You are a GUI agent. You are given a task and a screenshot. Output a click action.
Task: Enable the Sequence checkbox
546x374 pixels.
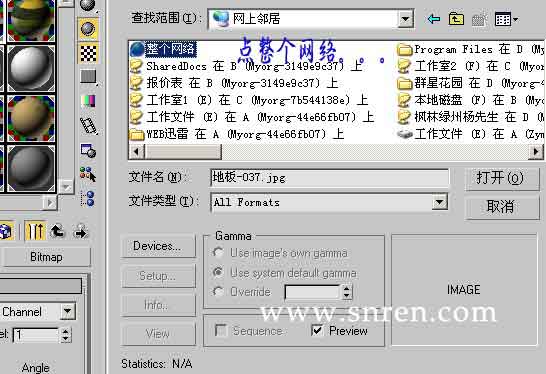tap(221, 330)
